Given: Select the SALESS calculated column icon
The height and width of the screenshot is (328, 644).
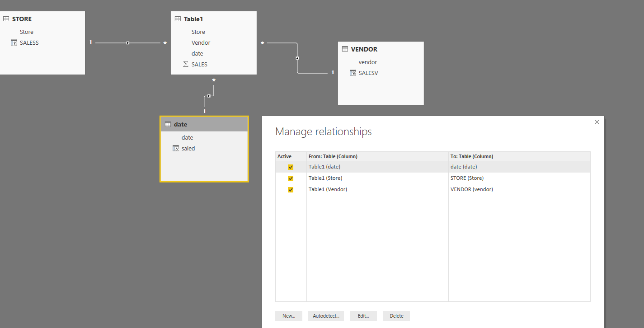Looking at the screenshot, I should (x=14, y=42).
